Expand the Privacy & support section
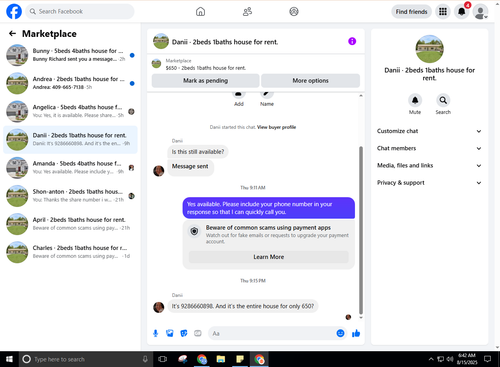Screen dimensions: 500x367 coord(429,183)
